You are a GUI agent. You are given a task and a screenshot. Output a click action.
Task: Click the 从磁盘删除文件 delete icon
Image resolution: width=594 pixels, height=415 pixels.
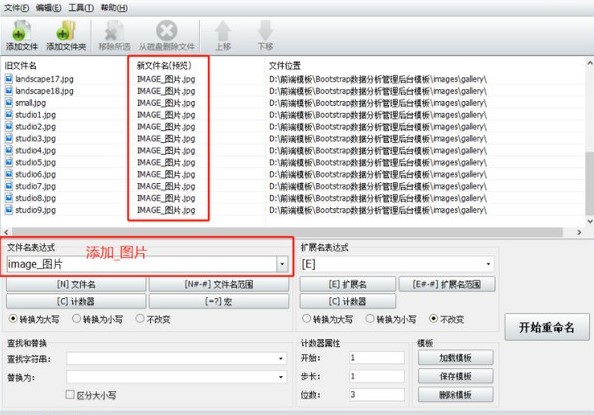click(x=166, y=30)
